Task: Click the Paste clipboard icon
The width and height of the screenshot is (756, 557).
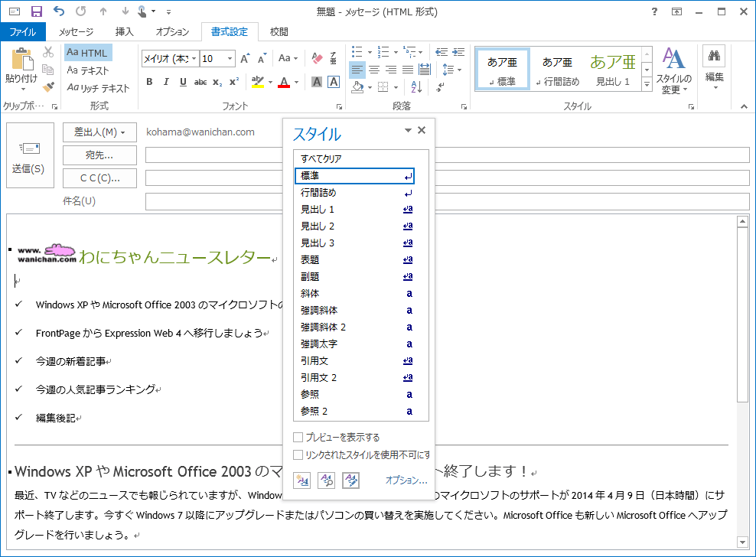Action: pyautogui.click(x=22, y=60)
